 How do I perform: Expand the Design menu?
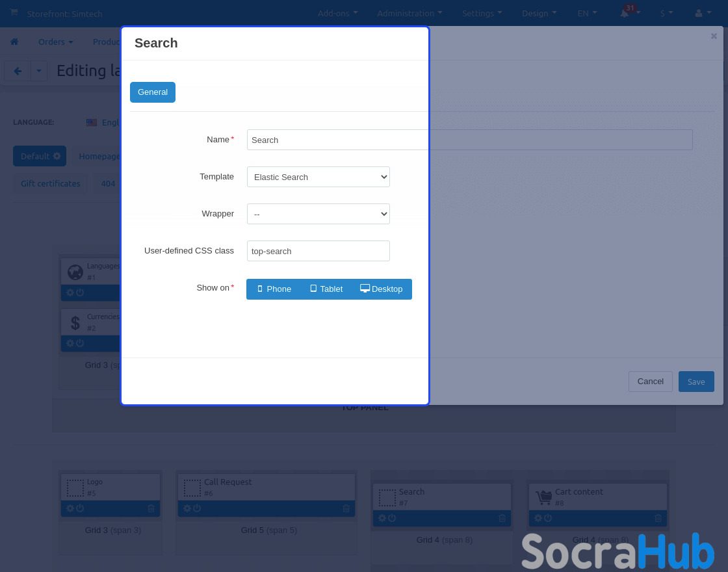[x=539, y=14]
